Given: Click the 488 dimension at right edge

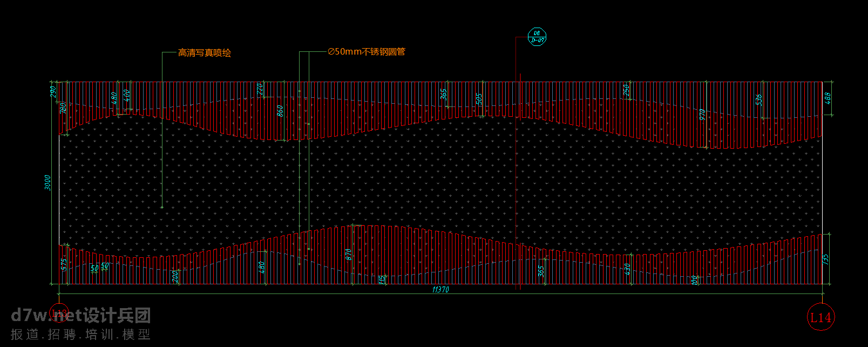Looking at the screenshot, I should tap(828, 98).
